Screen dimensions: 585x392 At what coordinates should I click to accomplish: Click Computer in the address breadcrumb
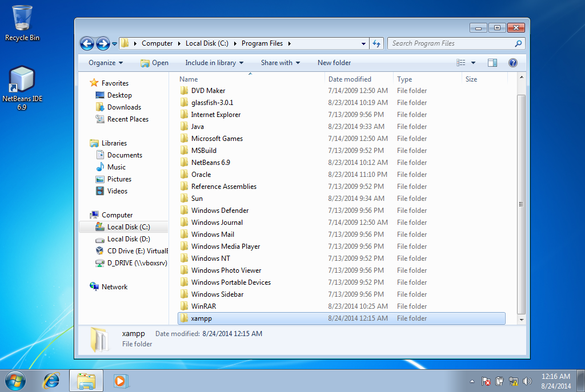pyautogui.click(x=157, y=43)
